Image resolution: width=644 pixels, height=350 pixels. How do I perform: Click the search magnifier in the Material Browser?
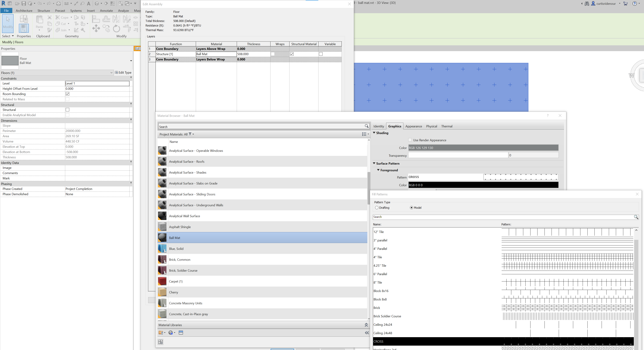click(x=367, y=126)
